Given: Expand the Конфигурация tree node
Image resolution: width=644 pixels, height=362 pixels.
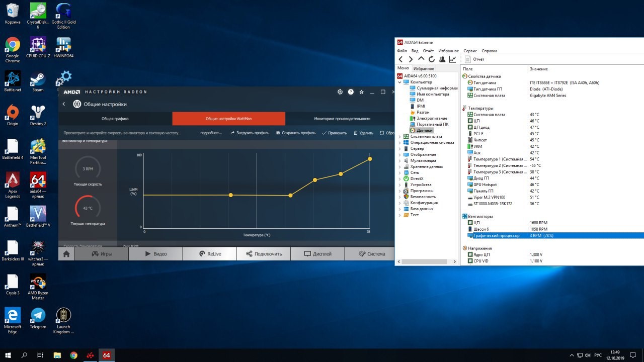Looking at the screenshot, I should [x=400, y=203].
